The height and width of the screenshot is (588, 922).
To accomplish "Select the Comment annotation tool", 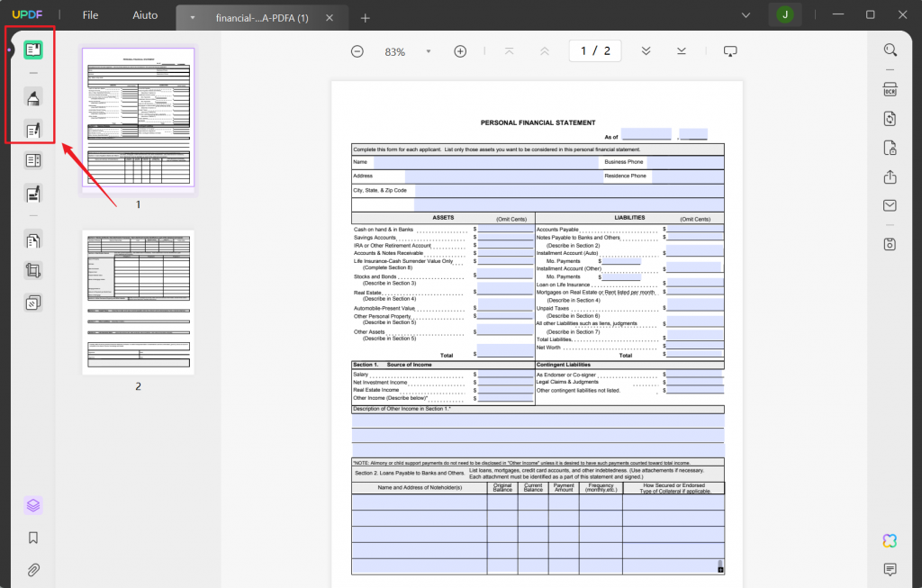I will coord(32,96).
